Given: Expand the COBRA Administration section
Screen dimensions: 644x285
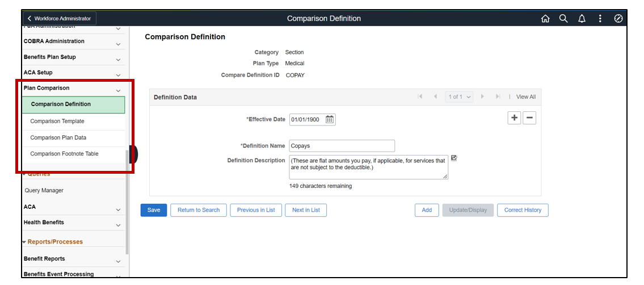Looking at the screenshot, I should pos(118,44).
